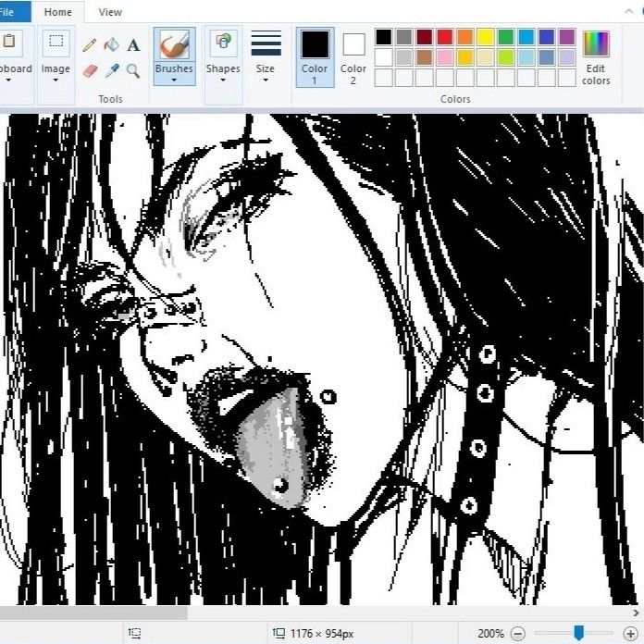Click the zoom in plus button
644x644 pixels.
(x=631, y=634)
